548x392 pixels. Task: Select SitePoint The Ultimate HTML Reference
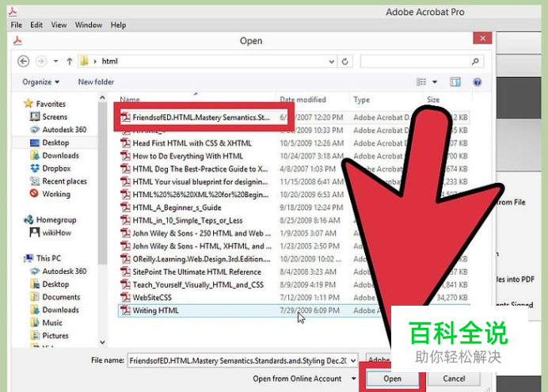click(x=196, y=272)
